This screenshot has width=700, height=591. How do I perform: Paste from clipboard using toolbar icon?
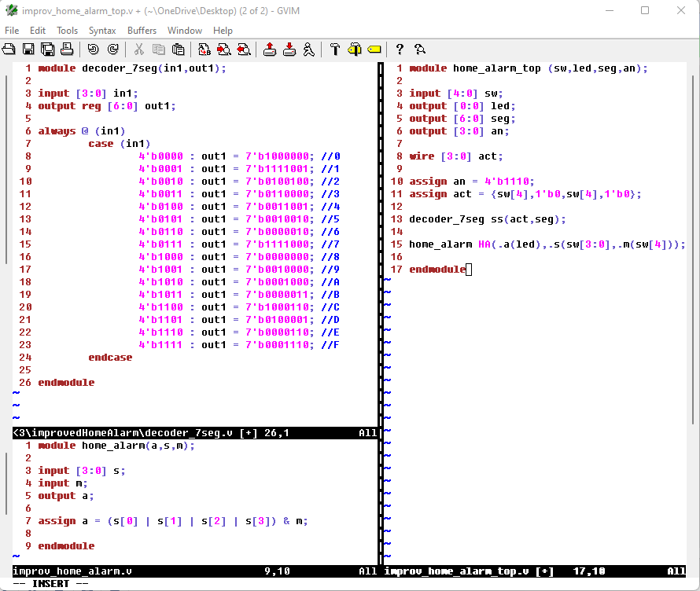179,50
